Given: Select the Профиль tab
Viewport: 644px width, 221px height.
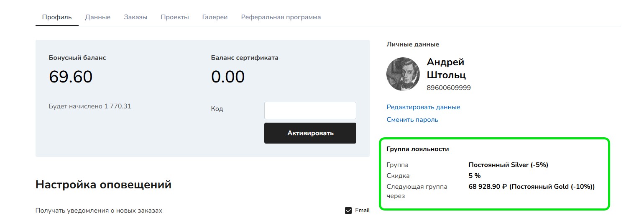Looking at the screenshot, I should pyautogui.click(x=57, y=17).
